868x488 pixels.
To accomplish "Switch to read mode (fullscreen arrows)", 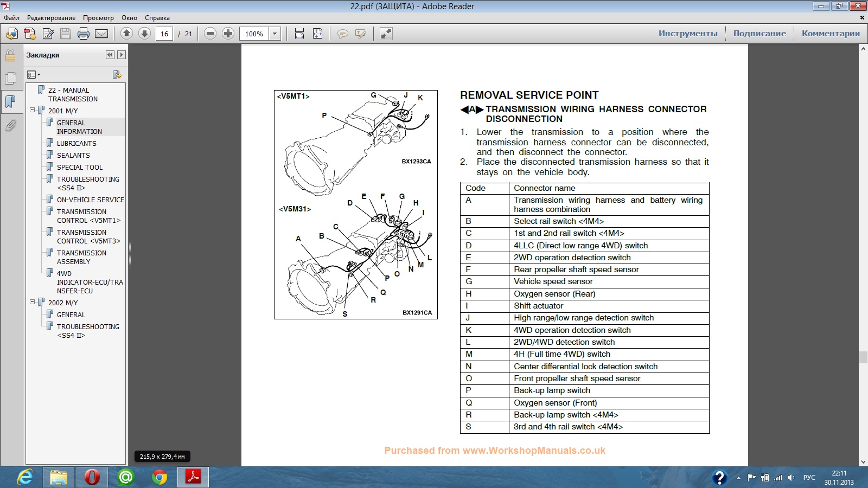I will tap(386, 34).
